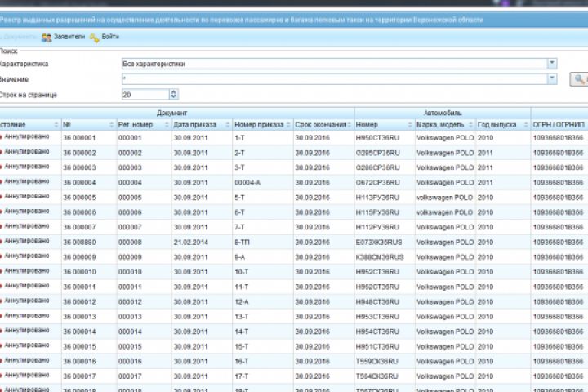This screenshot has width=588, height=392.
Task: Sort by Марка, модель column header
Action: tap(440, 125)
